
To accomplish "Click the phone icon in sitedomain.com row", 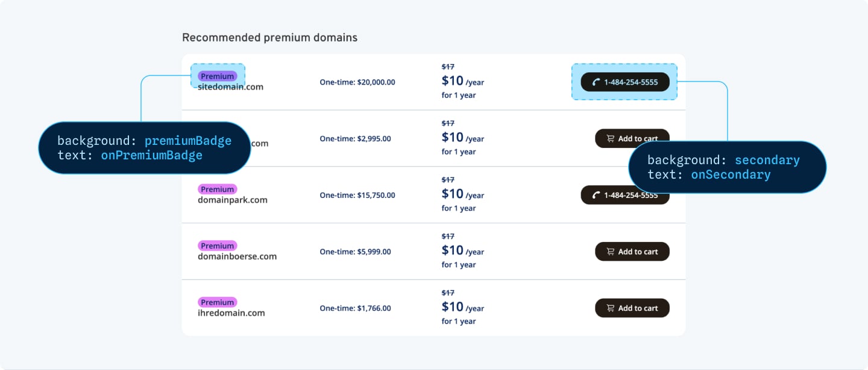I will tap(596, 82).
